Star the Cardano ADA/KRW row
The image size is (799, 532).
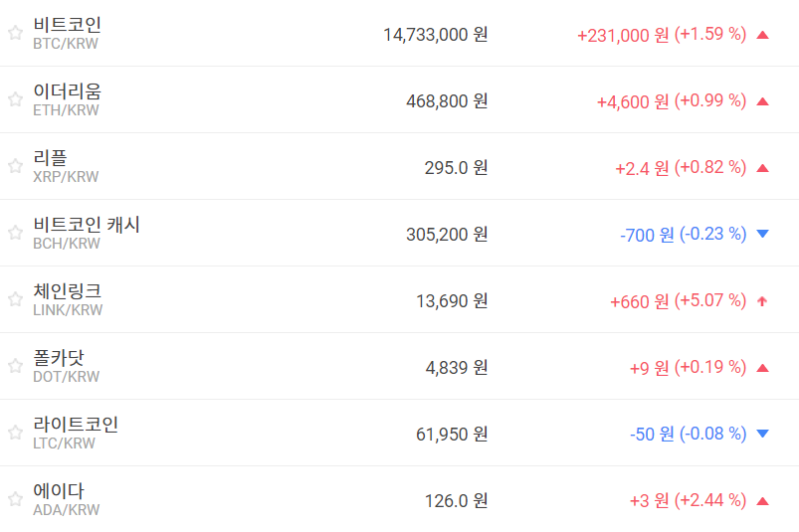[15, 499]
